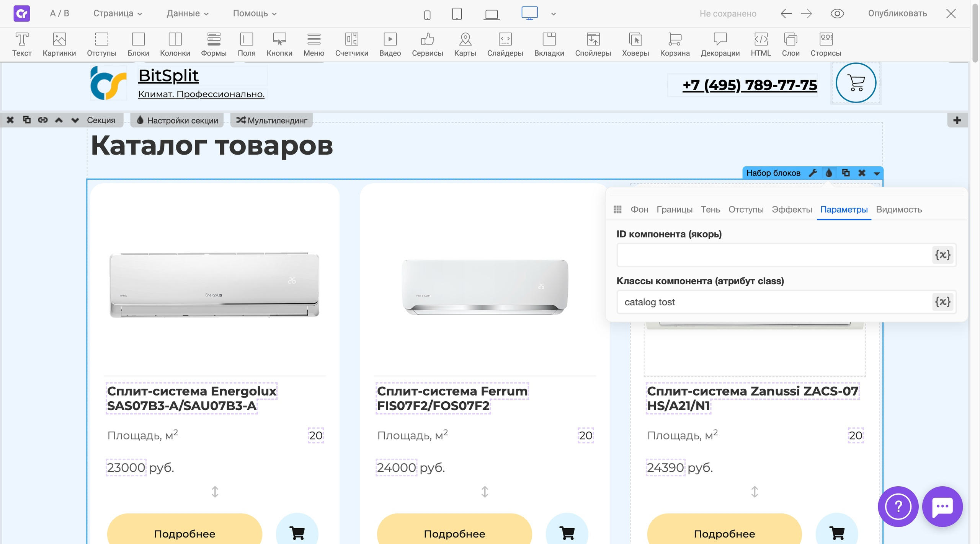
Task: Open Мультилендинг settings
Action: pos(272,120)
